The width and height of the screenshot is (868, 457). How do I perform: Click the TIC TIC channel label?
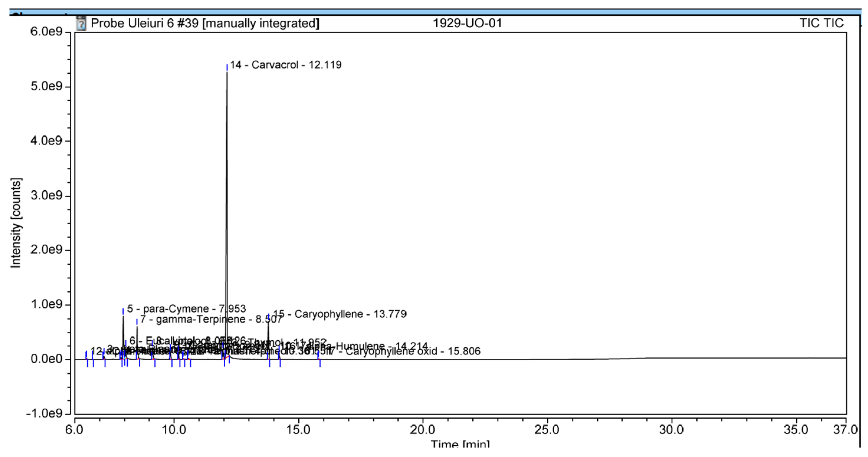[821, 23]
